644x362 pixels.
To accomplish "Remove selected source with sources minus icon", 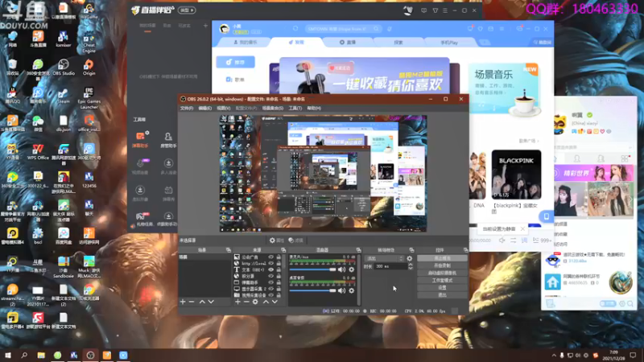I will point(246,302).
